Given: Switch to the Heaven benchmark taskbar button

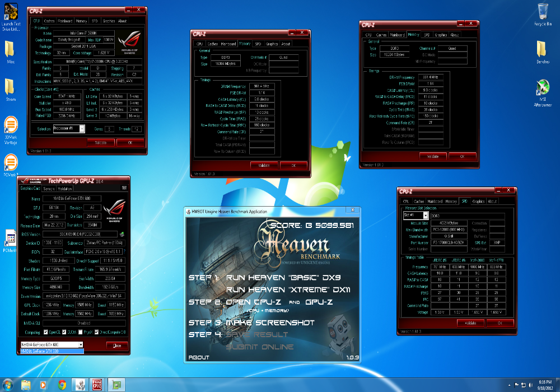Looking at the screenshot, I should tap(80, 385).
